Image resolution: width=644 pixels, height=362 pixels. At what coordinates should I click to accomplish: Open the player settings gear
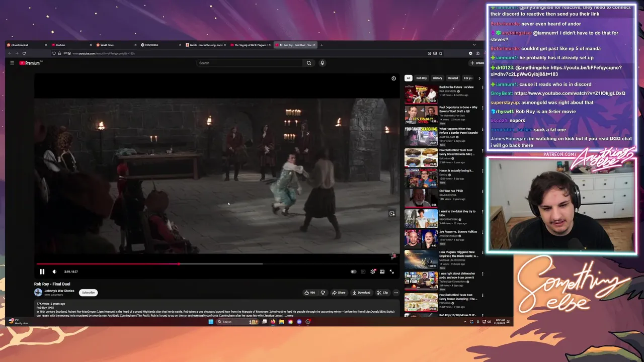[x=373, y=271]
